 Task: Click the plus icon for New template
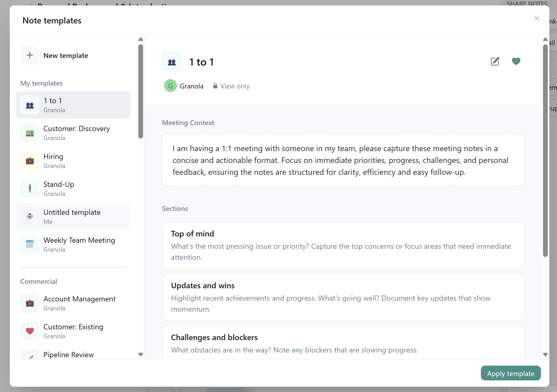tap(30, 55)
